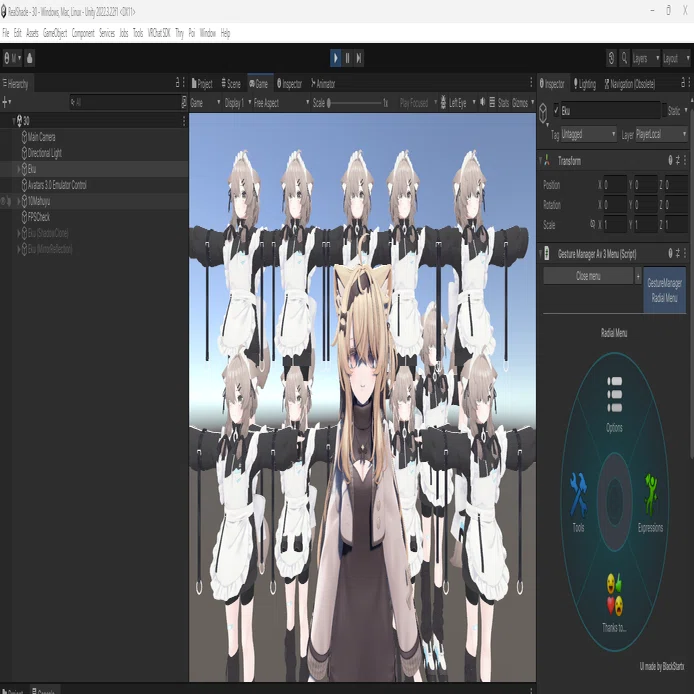This screenshot has height=694, width=694.
Task: Toggle the Scale constrain proportions link
Action: coord(593,224)
